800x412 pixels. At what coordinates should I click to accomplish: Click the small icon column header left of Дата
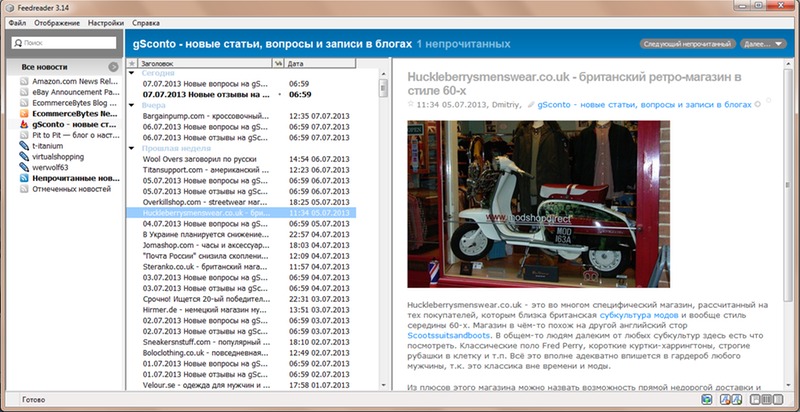(x=278, y=63)
